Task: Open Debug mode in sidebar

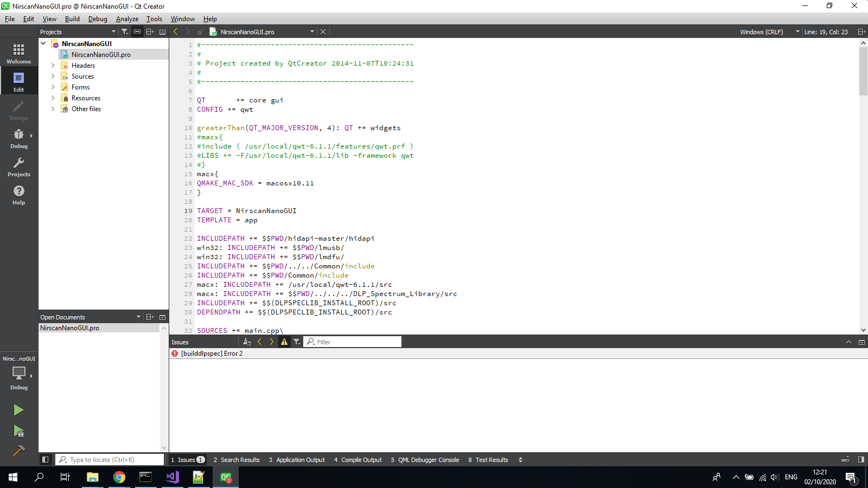Action: click(x=19, y=138)
